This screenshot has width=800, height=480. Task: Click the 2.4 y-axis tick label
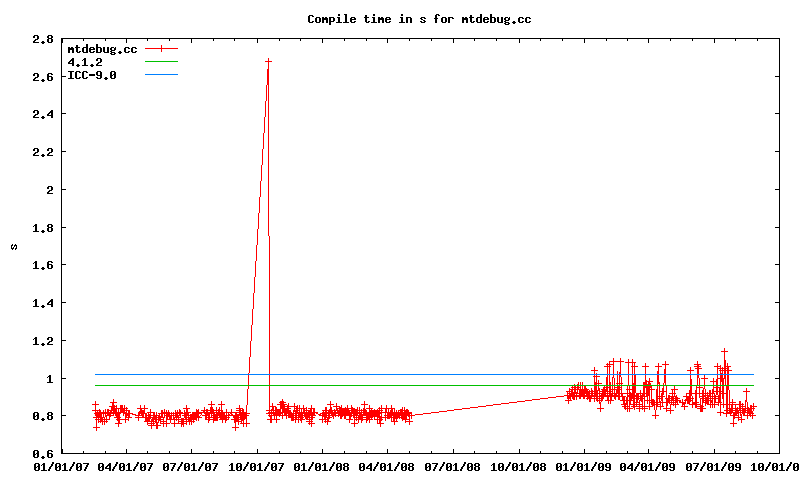coord(42,114)
